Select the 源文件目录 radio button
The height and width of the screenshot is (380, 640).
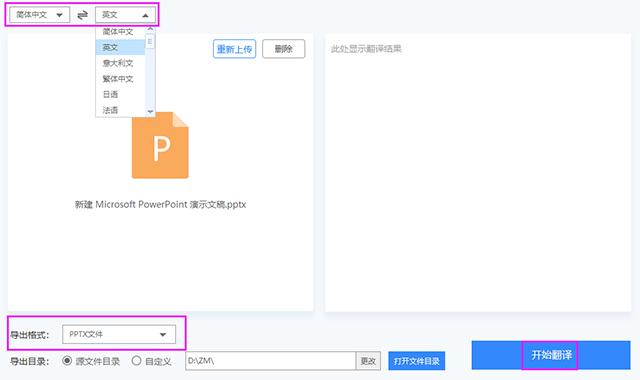coord(67,361)
